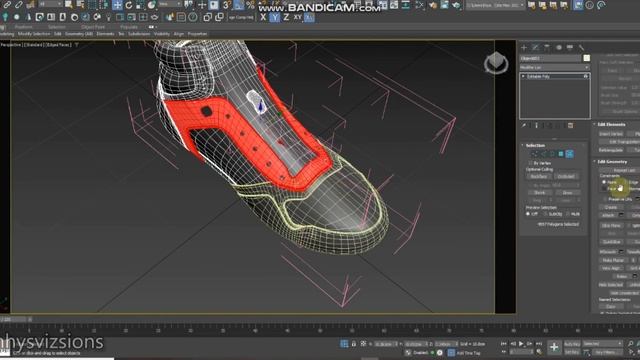Image resolution: width=640 pixels, height=360 pixels.
Task: Toggle the Preserve UVs checkbox
Action: [604, 199]
